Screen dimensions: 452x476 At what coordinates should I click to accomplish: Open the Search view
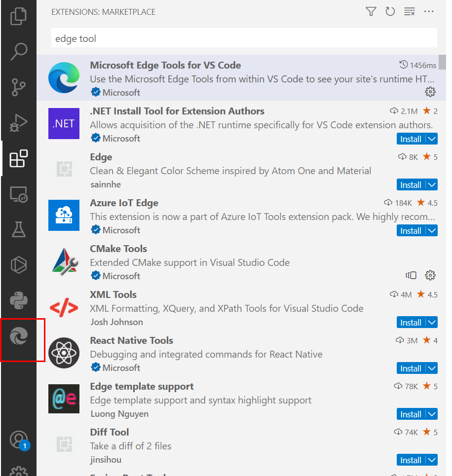(x=18, y=51)
